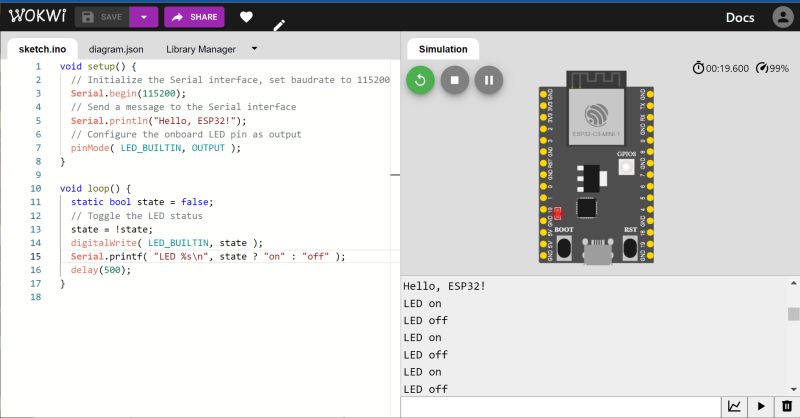Click 'Hello, ESP32!' in the serial output
The width and height of the screenshot is (800, 418).
(444, 286)
